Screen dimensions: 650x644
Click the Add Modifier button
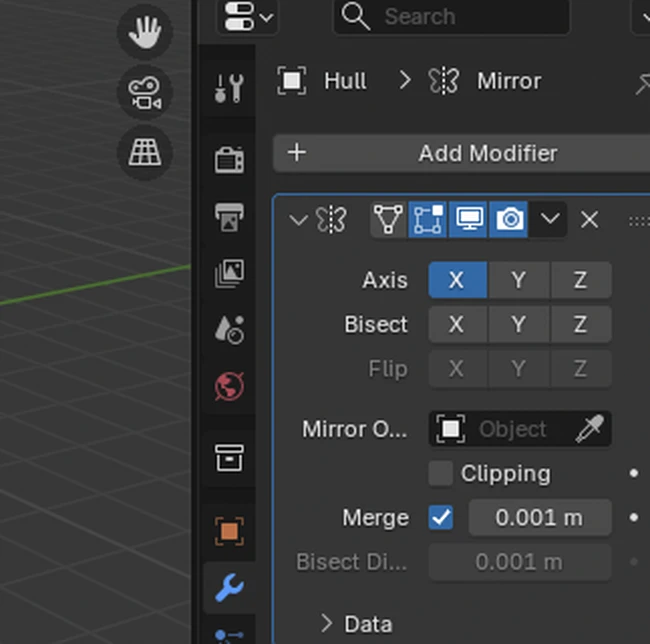click(x=461, y=153)
